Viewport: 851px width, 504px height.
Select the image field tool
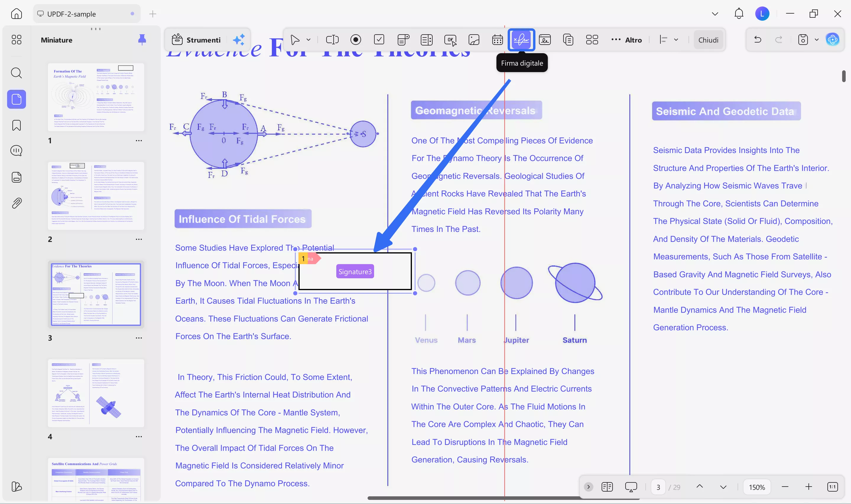click(474, 40)
